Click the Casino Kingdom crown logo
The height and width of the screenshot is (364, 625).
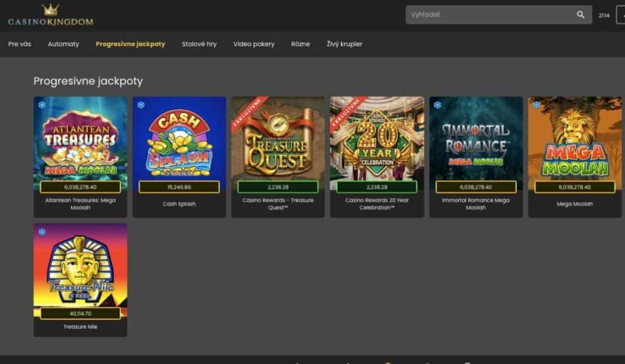[x=51, y=16]
